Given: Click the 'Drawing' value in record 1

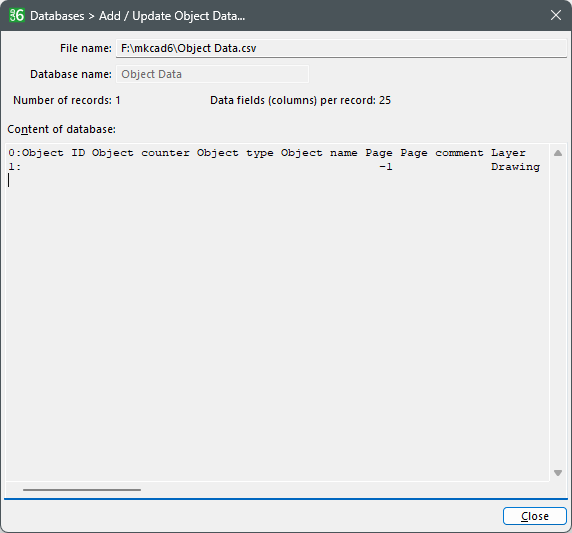Looking at the screenshot, I should pyautogui.click(x=515, y=167).
